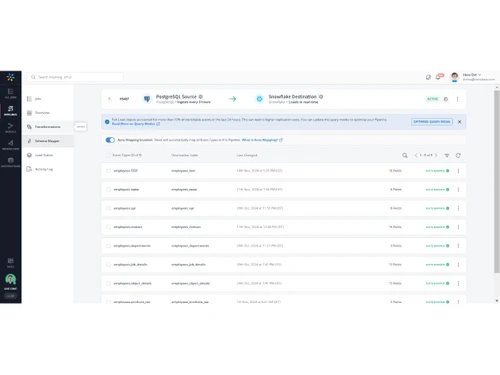Open the Load Status menu item

pyautogui.click(x=48, y=155)
